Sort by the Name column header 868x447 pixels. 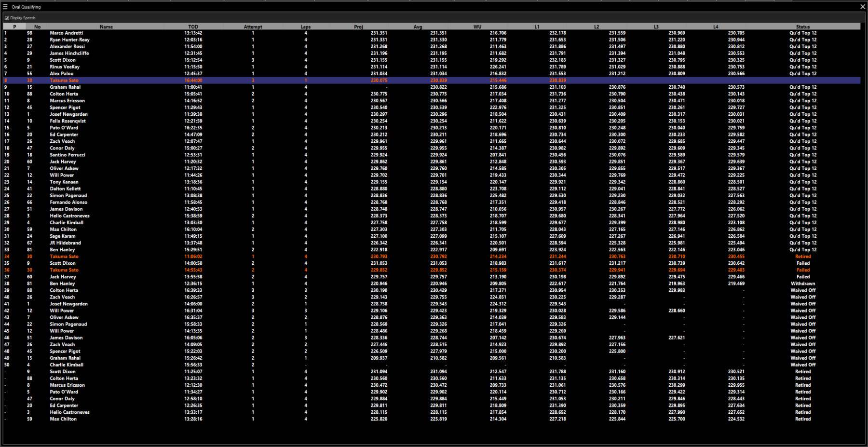point(106,27)
